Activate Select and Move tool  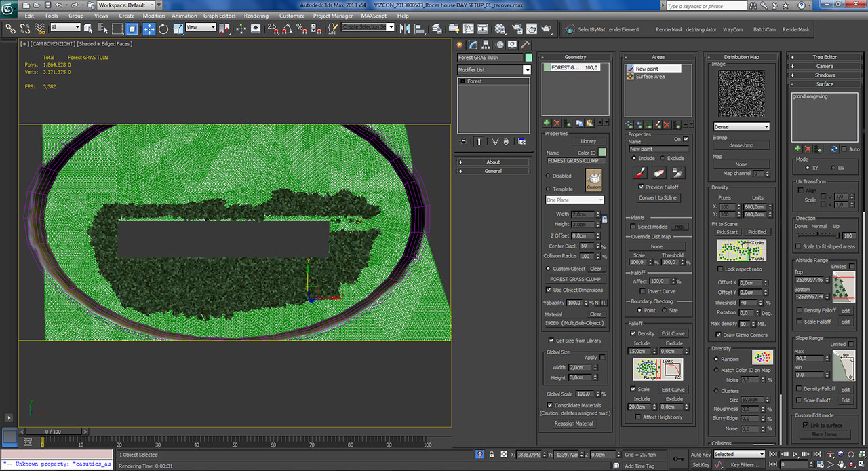click(149, 29)
